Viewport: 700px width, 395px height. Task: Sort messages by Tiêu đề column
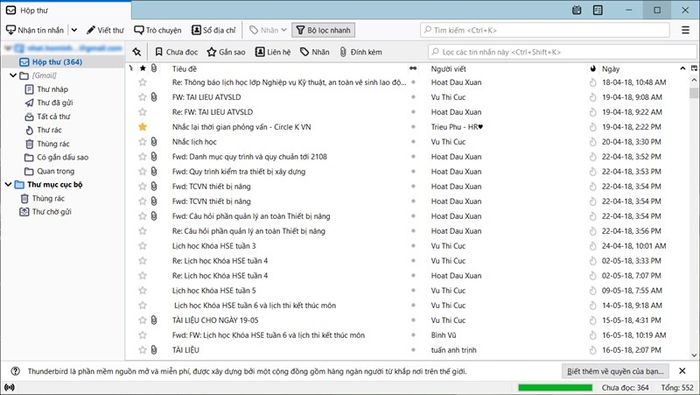184,69
